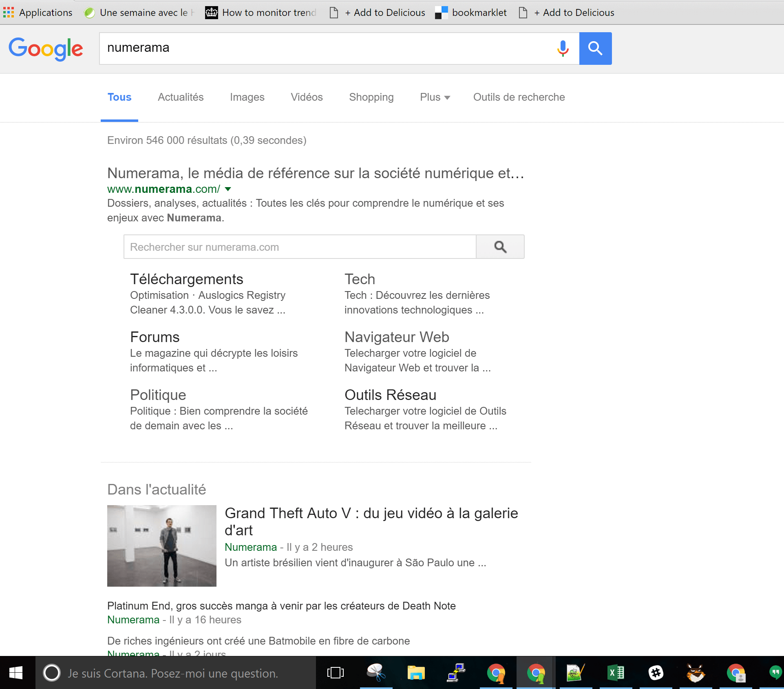Viewport: 784px width, 689px height.
Task: Open PuTTY from the taskbar
Action: 456,673
